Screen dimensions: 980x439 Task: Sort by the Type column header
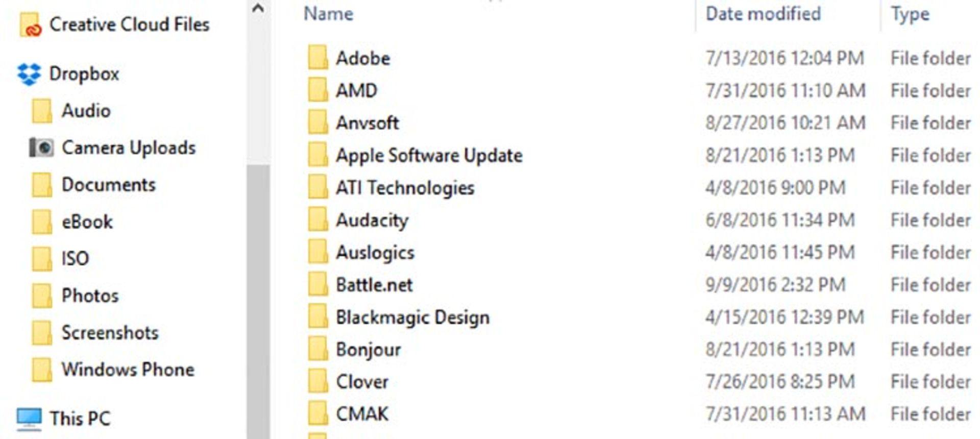910,14
